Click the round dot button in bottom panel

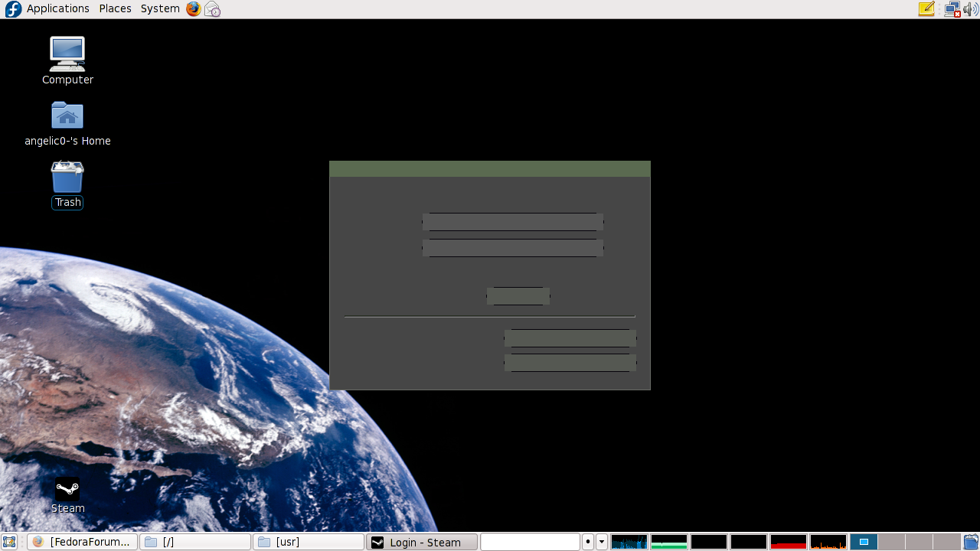pyautogui.click(x=588, y=542)
